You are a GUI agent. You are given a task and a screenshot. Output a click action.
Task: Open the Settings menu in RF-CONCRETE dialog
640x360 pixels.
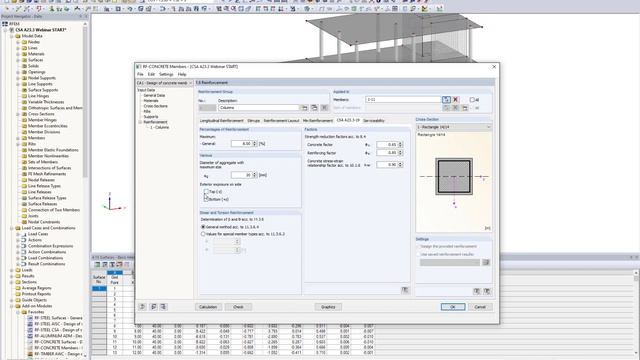coord(166,74)
